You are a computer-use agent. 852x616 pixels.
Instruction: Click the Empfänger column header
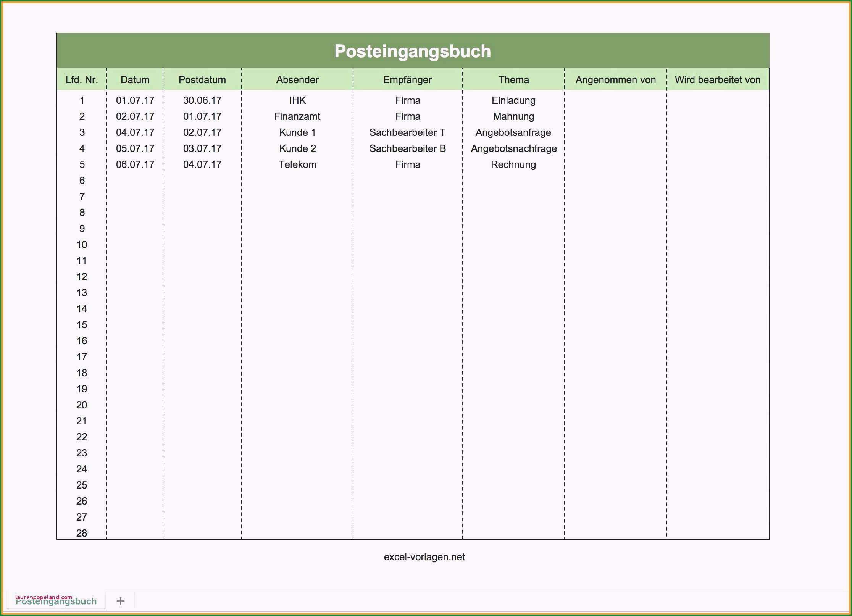[408, 80]
